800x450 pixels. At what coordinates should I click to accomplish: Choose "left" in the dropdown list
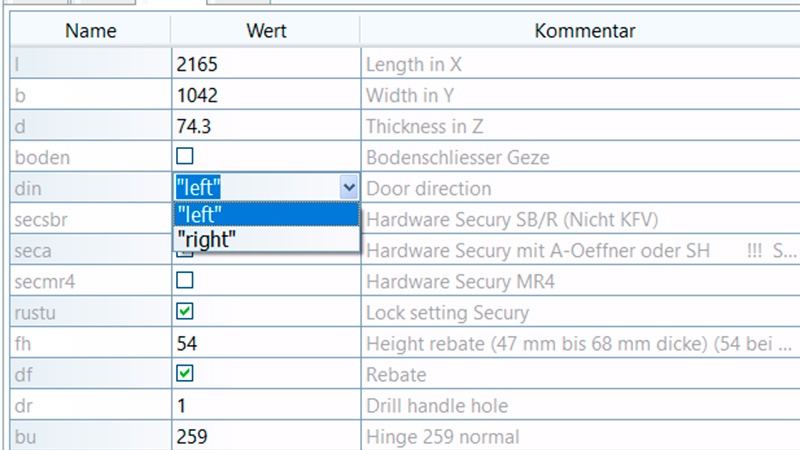[x=266, y=214]
